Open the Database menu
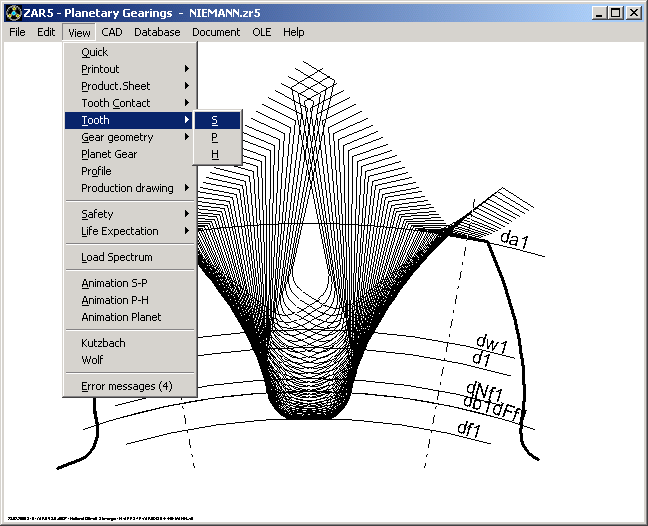 pos(157,32)
